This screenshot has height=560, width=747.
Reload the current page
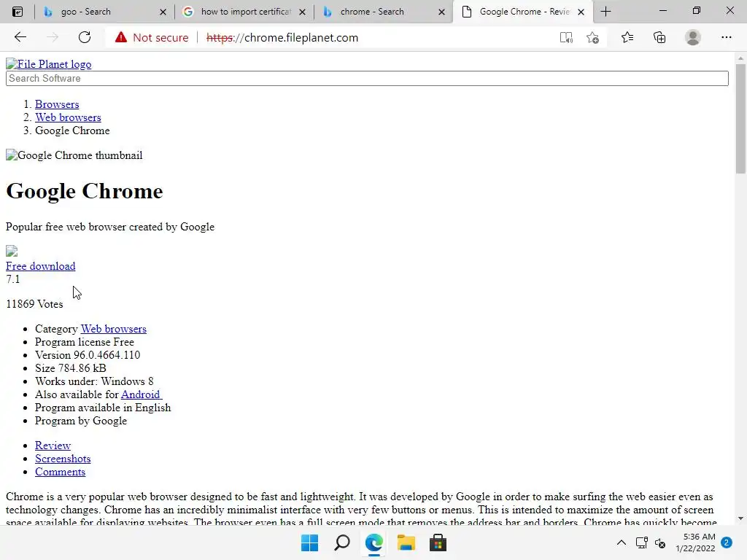[85, 37]
